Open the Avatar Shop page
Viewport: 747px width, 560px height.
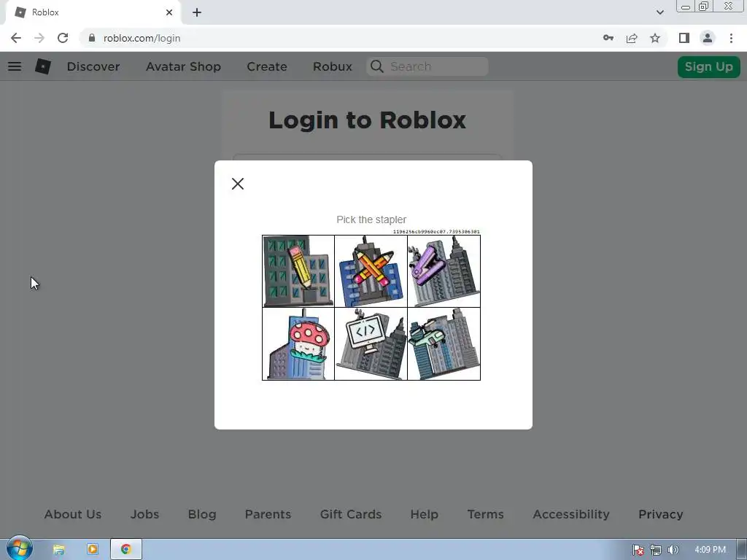(x=183, y=66)
